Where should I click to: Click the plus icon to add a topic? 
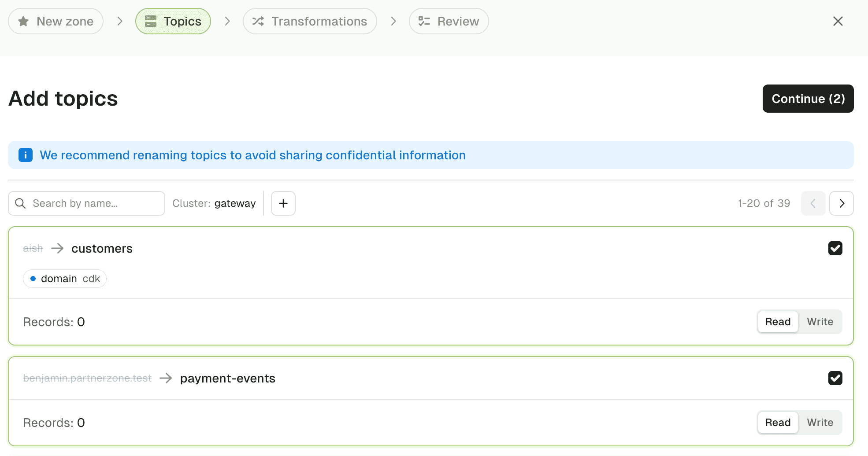click(x=283, y=203)
